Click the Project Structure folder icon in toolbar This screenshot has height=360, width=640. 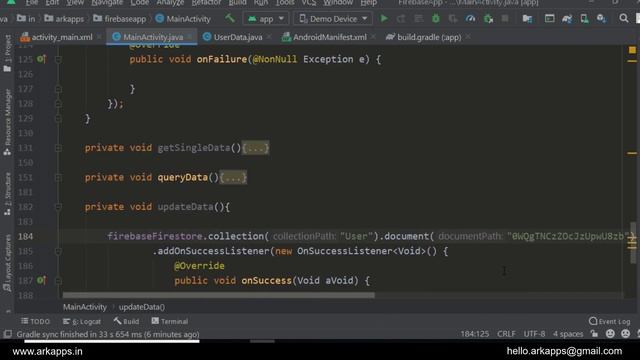tap(527, 18)
